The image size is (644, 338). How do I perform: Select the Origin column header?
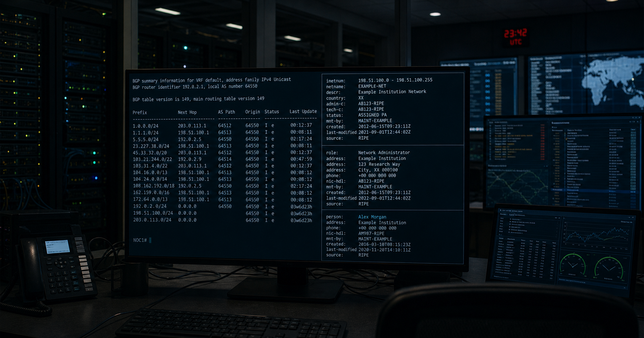coord(253,112)
